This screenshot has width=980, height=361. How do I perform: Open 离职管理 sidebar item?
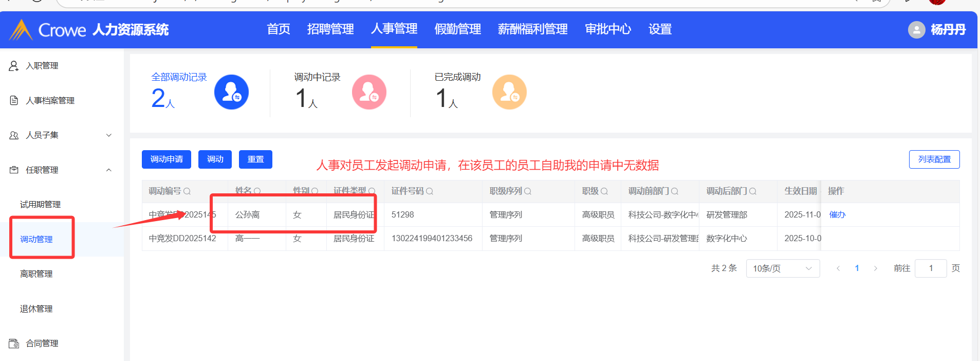click(x=36, y=274)
